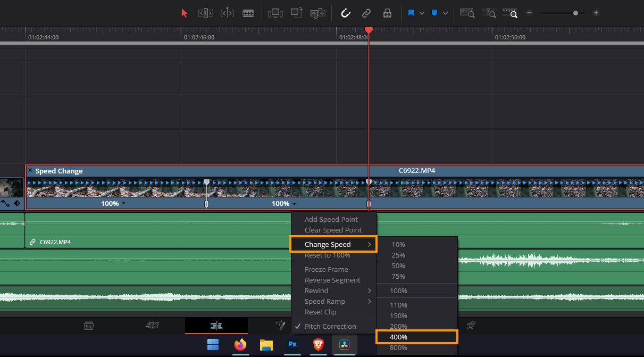Screen dimensions: 644x357
Task: Toggle Linked Selection chain icon
Action: click(x=366, y=13)
